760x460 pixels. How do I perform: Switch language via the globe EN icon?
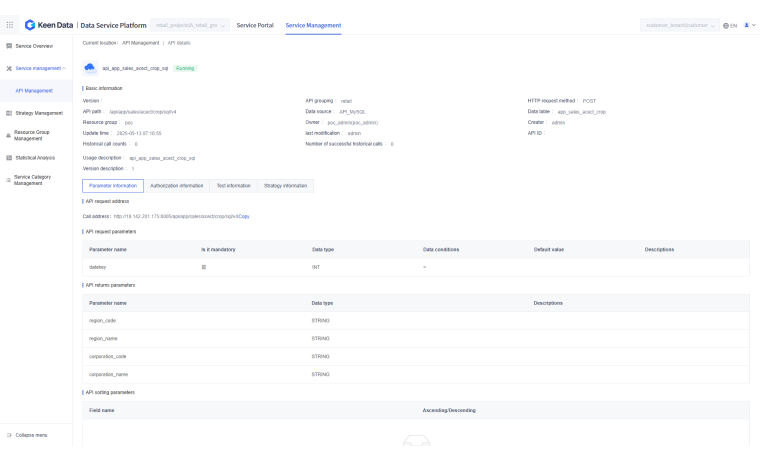pos(729,25)
